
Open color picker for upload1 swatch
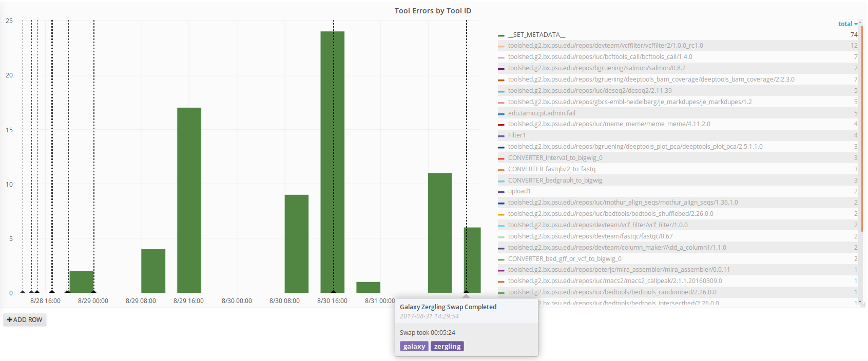click(501, 192)
